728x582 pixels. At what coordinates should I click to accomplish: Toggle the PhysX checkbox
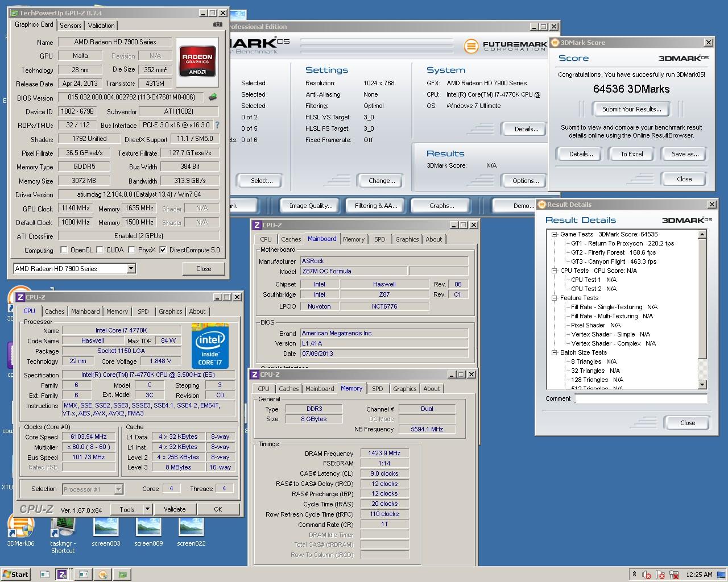(x=131, y=250)
